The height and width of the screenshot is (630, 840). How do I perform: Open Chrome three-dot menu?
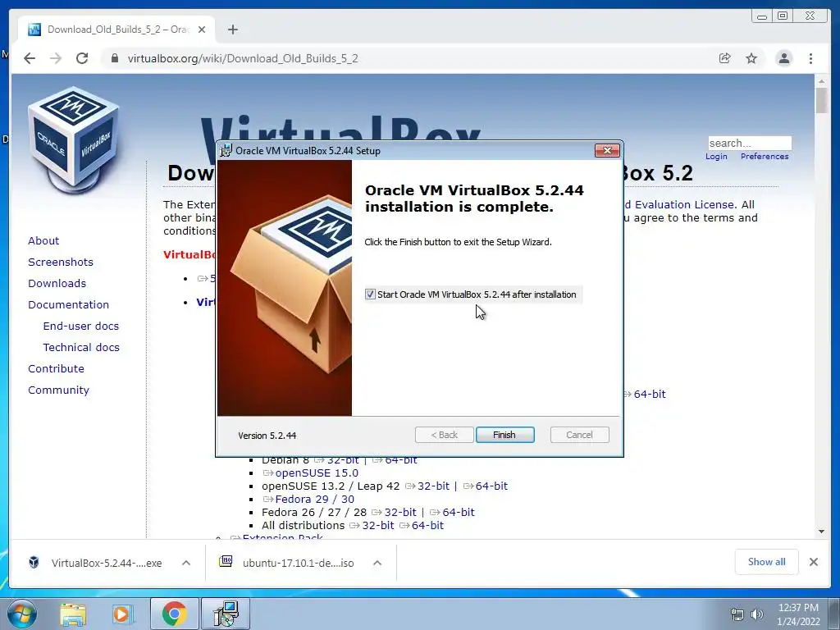tap(810, 58)
